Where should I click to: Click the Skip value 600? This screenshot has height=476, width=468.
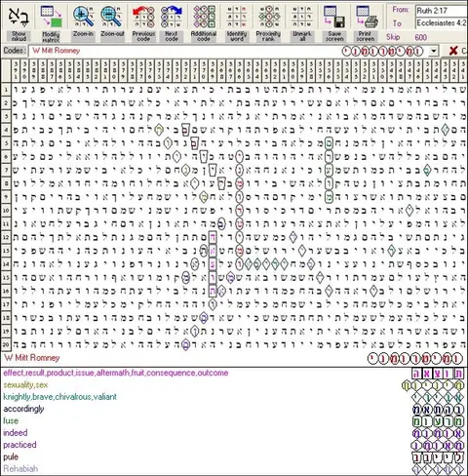420,37
